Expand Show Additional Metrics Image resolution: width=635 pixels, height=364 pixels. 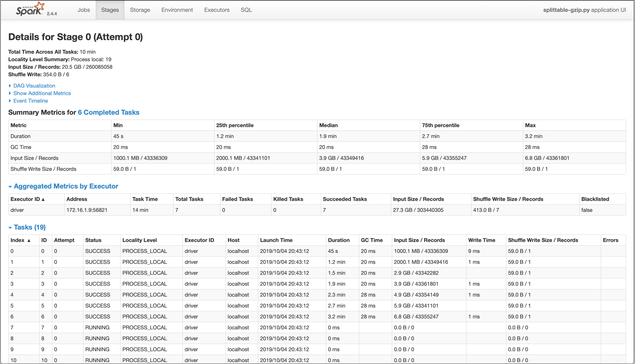click(42, 93)
